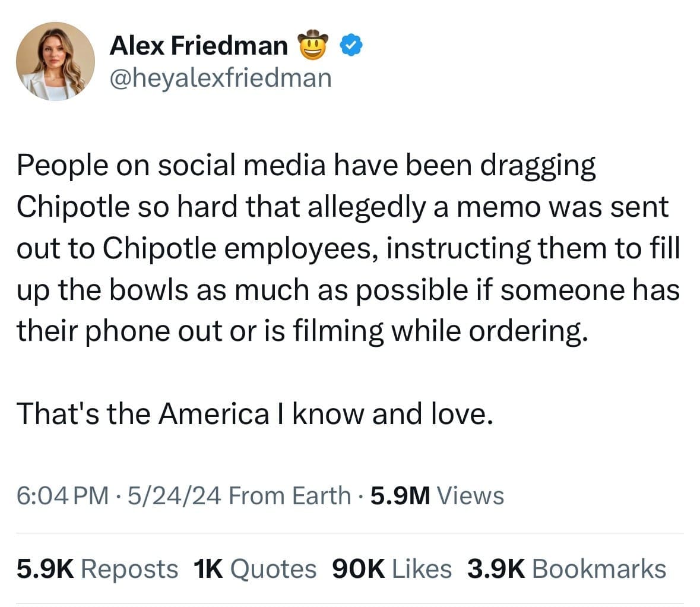
Task: Click the line "That's the America I know and love."
Action: click(x=255, y=413)
